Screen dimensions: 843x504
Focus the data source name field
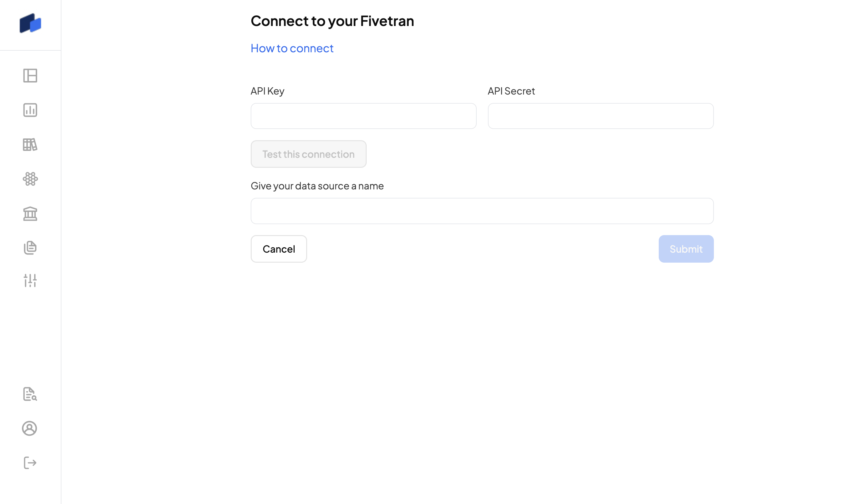tap(482, 211)
